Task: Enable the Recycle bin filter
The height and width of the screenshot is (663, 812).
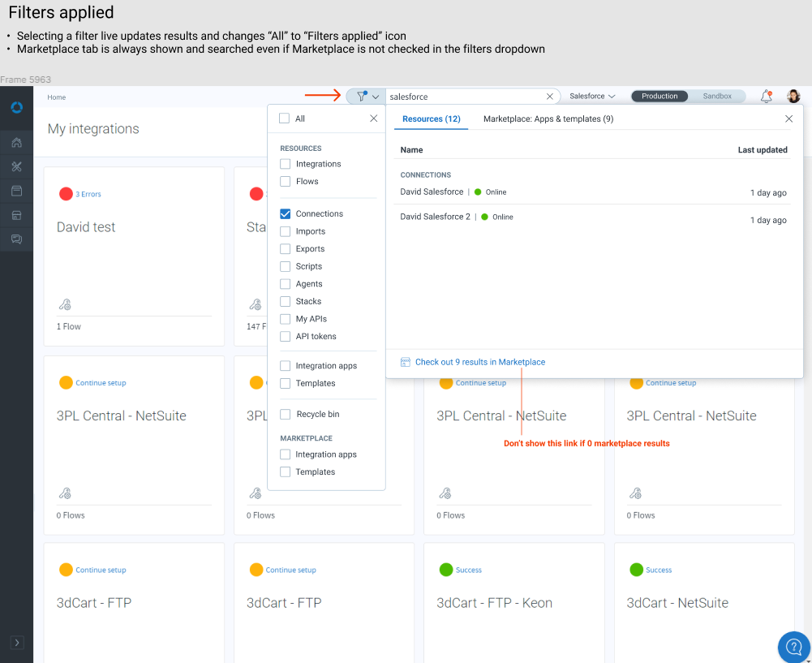Action: (x=286, y=415)
